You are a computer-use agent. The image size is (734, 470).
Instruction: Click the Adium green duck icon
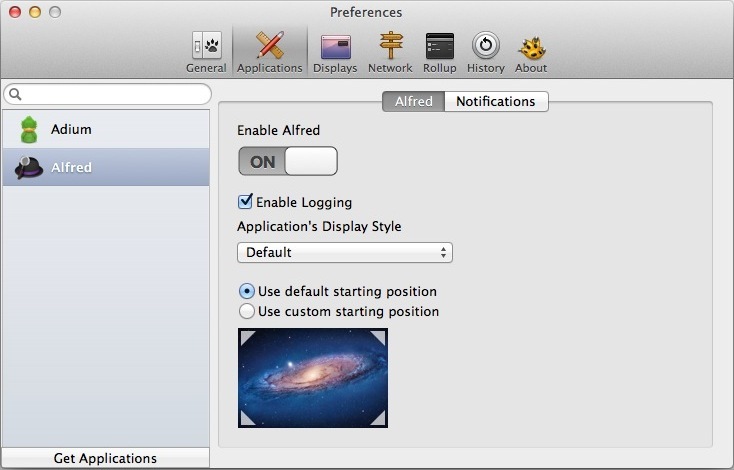coord(29,130)
